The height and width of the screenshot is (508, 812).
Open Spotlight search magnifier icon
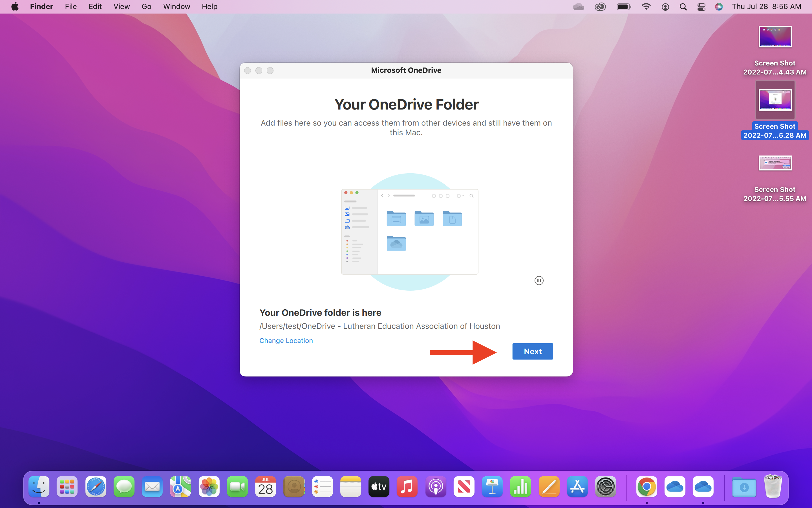pyautogui.click(x=683, y=7)
